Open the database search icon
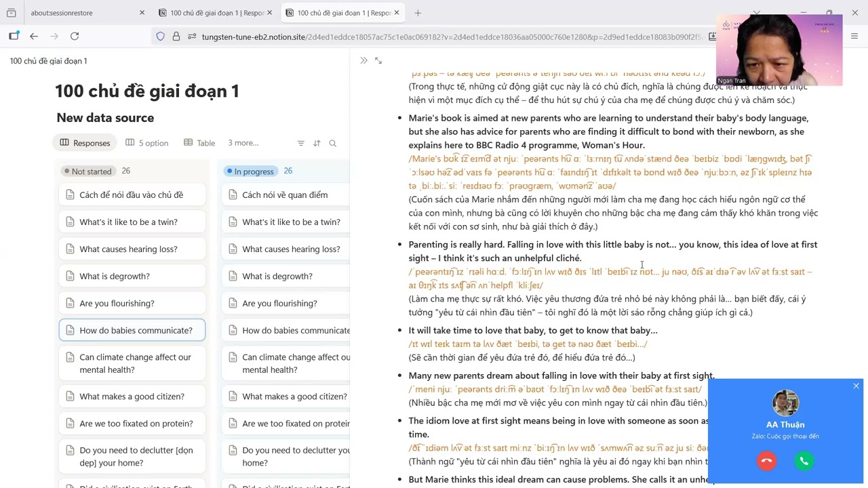The image size is (868, 488). tap(332, 143)
